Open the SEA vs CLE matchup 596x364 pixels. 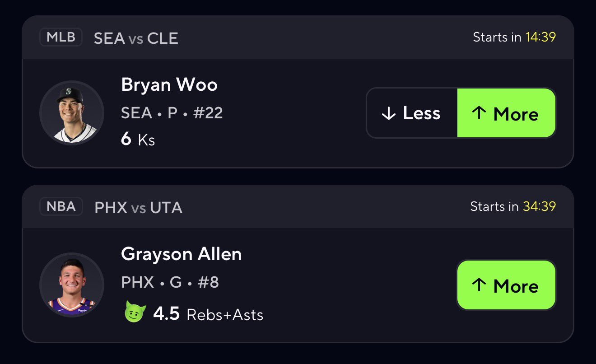coord(136,38)
